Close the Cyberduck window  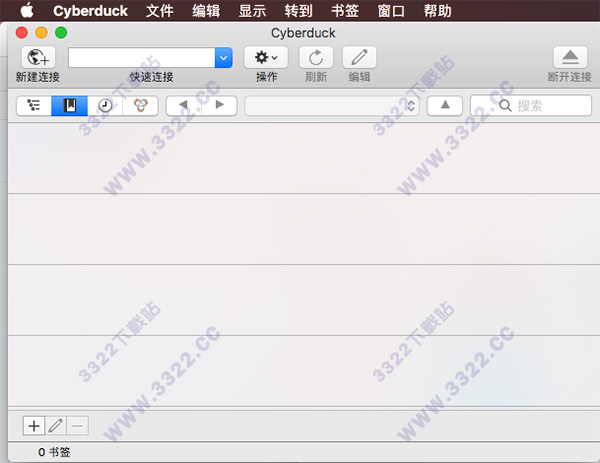(21, 33)
